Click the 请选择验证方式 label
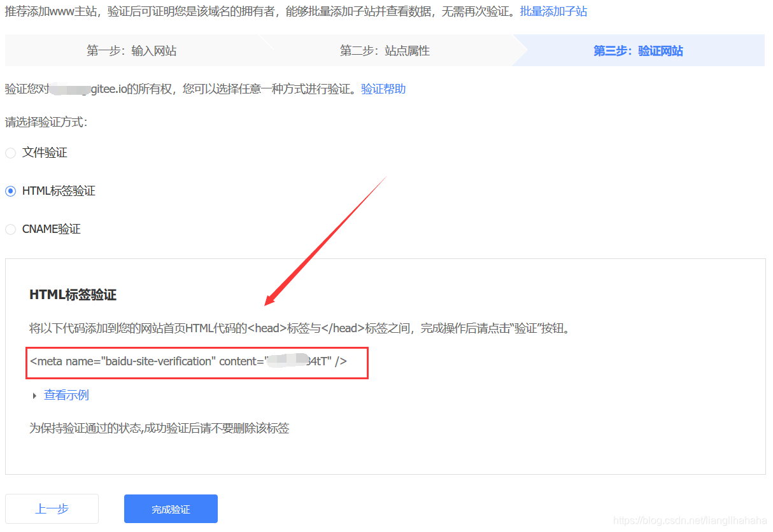The height and width of the screenshot is (532, 773). click(46, 122)
